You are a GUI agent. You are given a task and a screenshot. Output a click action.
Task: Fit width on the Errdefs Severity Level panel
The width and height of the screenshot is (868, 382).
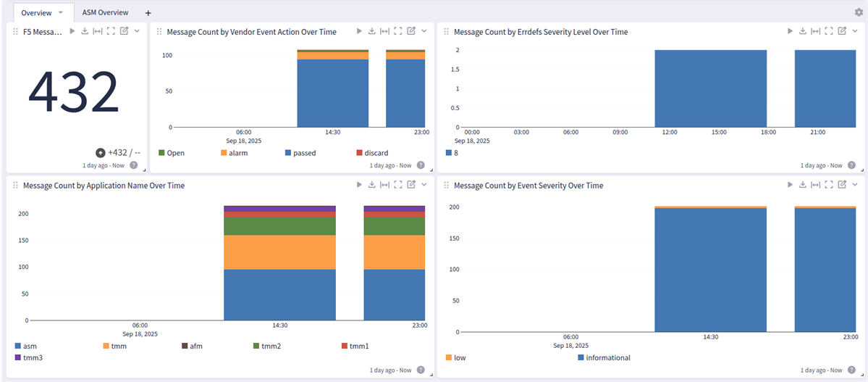tap(815, 31)
